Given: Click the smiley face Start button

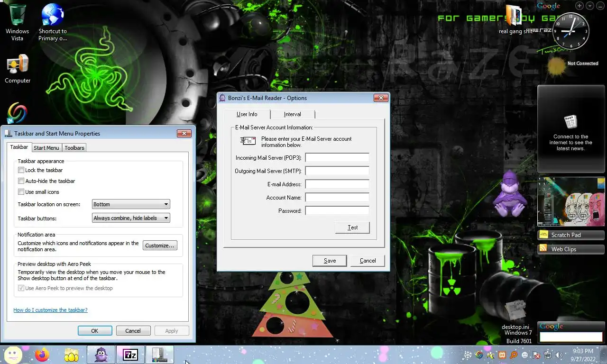Looking at the screenshot, I should click(x=13, y=355).
